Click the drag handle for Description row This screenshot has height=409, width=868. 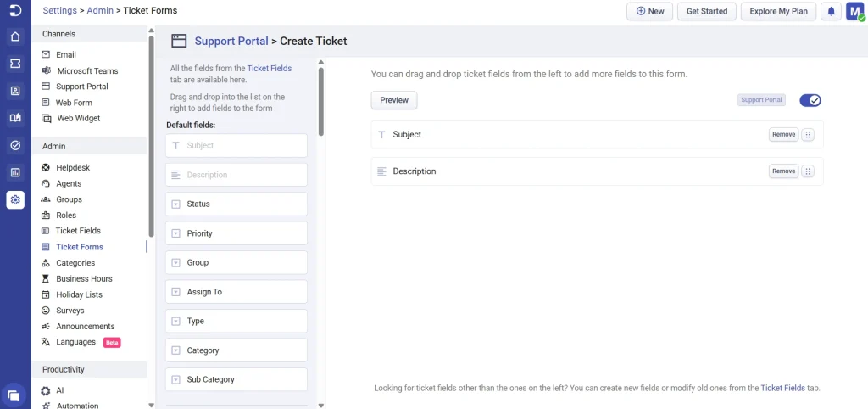[x=808, y=171]
